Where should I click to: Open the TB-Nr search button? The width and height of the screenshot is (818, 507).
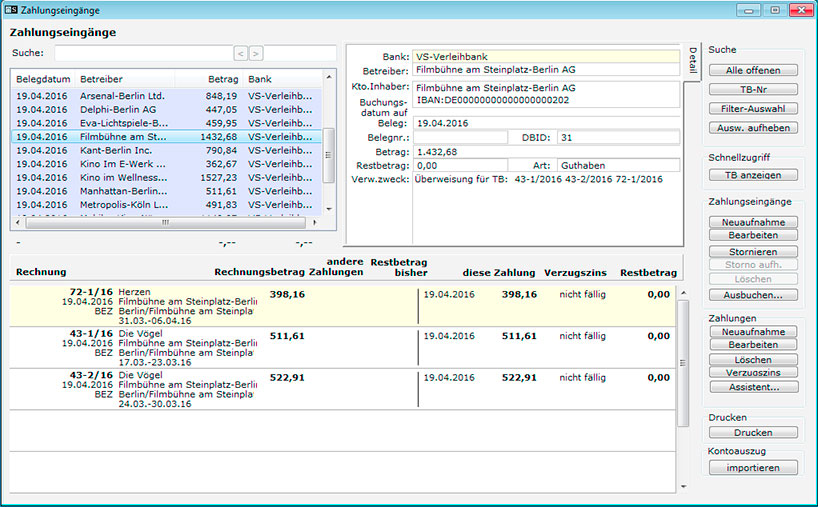[754, 90]
